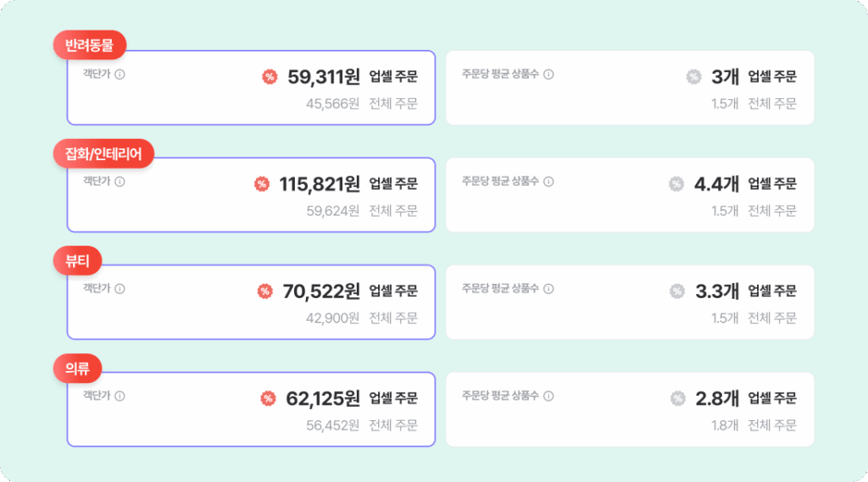Viewport: 868px width, 482px height.
Task: Click info icon beside 객단가 in 잡화/인테리어 card
Action: (x=120, y=181)
